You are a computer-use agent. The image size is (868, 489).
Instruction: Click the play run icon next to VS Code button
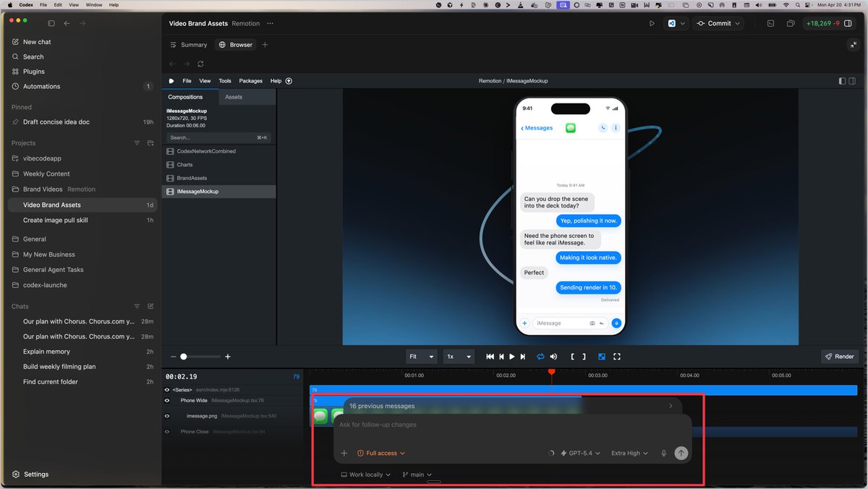652,23
